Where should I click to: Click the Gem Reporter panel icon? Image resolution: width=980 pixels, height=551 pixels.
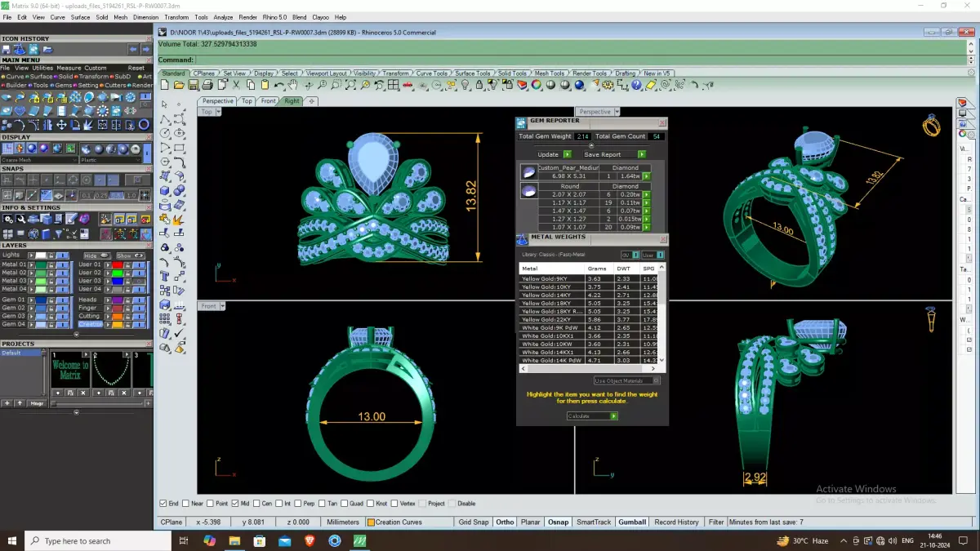(x=521, y=123)
